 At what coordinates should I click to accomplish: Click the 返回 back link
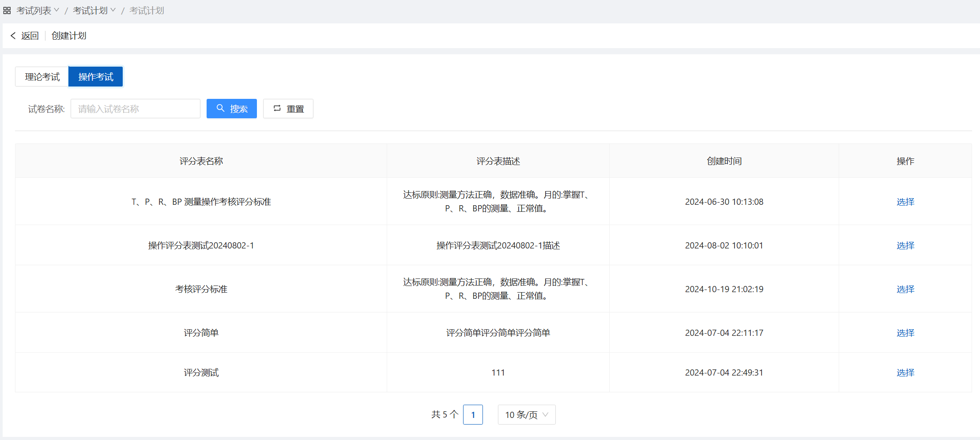30,36
